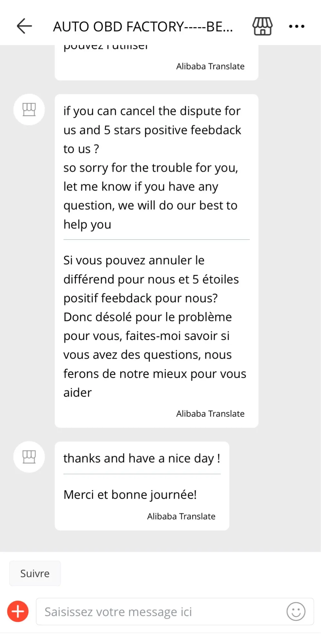Select the "Merci et bonne journée!" translation text
Image resolution: width=321 pixels, height=644 pixels.
tap(130, 495)
